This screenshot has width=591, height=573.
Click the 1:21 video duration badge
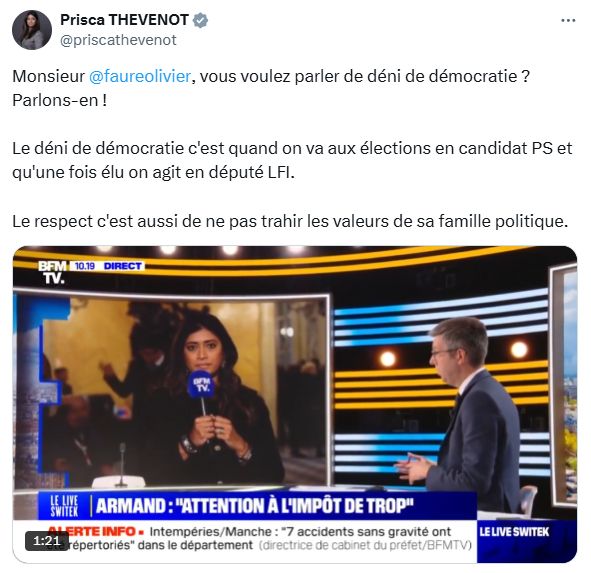point(47,541)
